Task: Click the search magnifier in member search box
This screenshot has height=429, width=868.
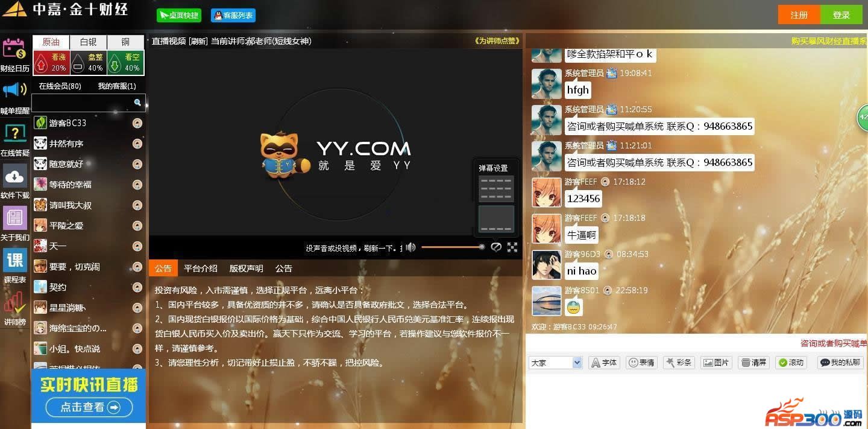Action: tap(137, 103)
